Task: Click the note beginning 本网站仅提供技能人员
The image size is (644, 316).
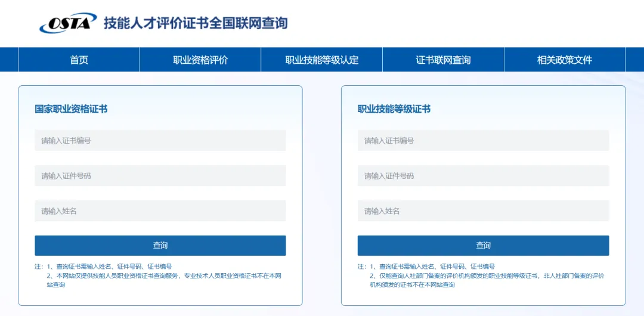Action: pos(164,280)
